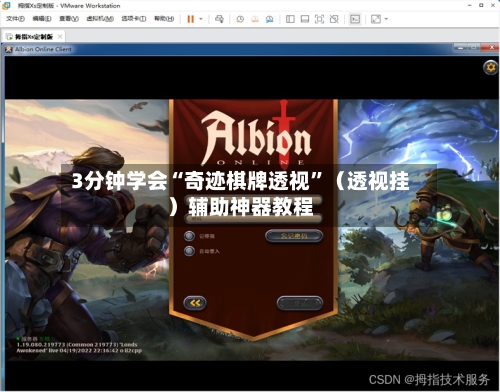Viewport: 500px width, 392px height.
Task: Open the 编辑(E) menu
Action: (x=42, y=19)
